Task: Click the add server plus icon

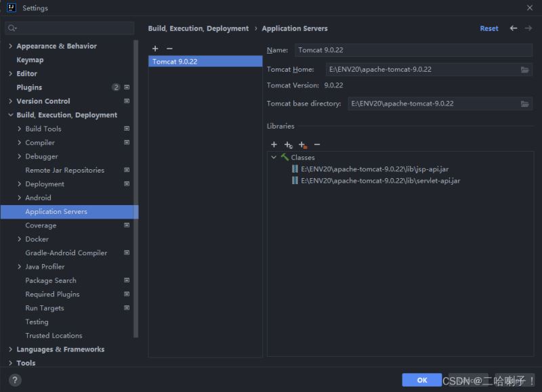Action: tap(155, 49)
